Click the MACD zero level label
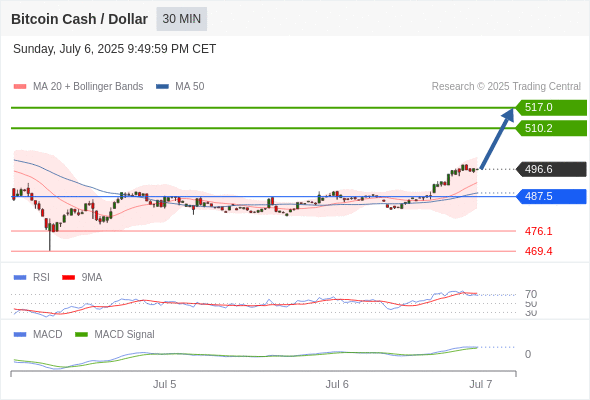 click(528, 354)
